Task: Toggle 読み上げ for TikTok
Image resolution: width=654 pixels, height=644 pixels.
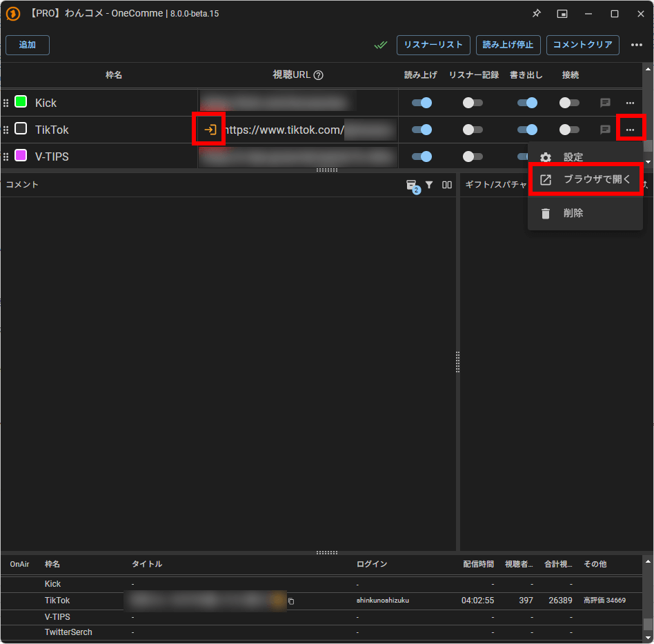Action: [422, 130]
